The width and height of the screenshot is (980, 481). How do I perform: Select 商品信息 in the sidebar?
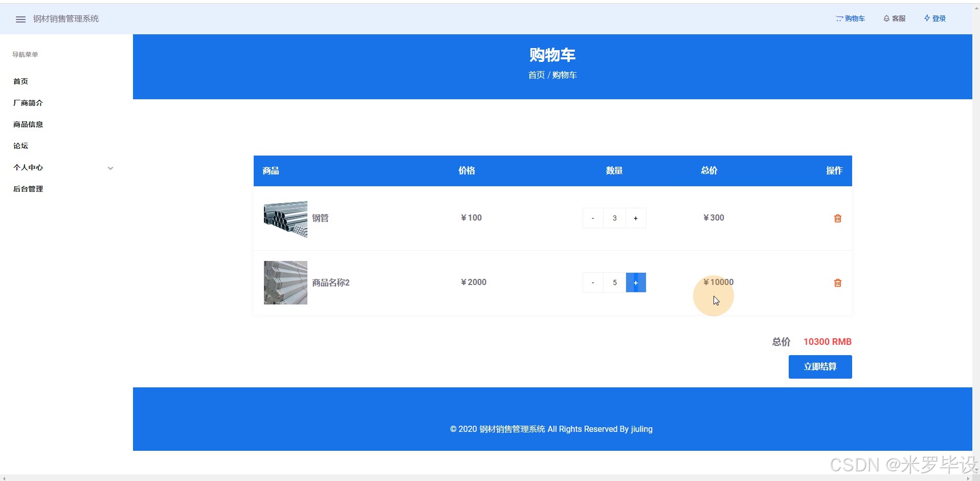28,124
